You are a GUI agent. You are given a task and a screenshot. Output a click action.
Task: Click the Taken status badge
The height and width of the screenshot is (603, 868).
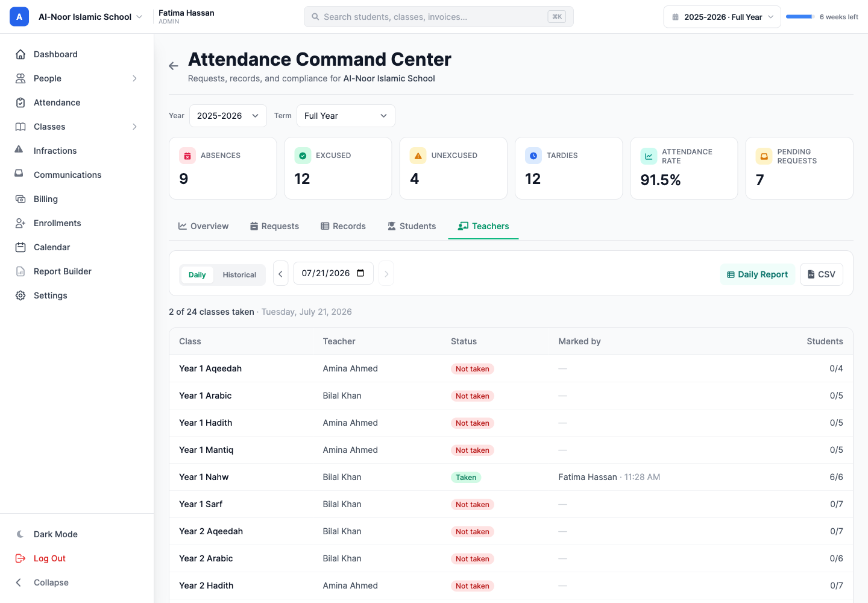pos(466,478)
